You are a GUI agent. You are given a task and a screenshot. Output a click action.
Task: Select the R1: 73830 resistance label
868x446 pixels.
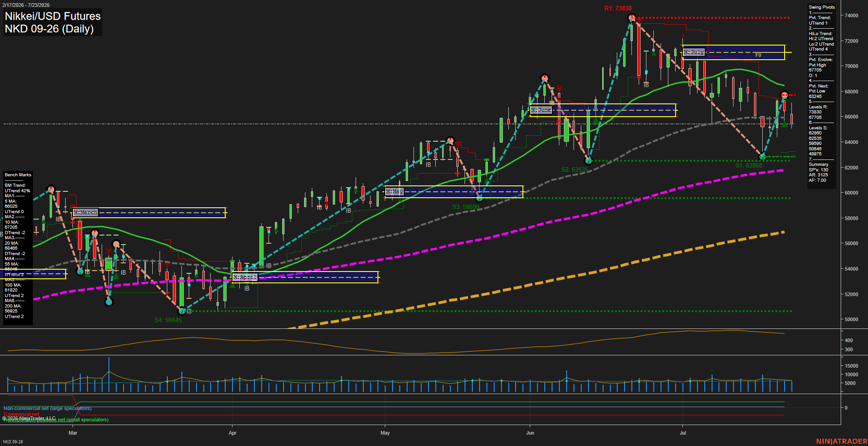point(618,9)
